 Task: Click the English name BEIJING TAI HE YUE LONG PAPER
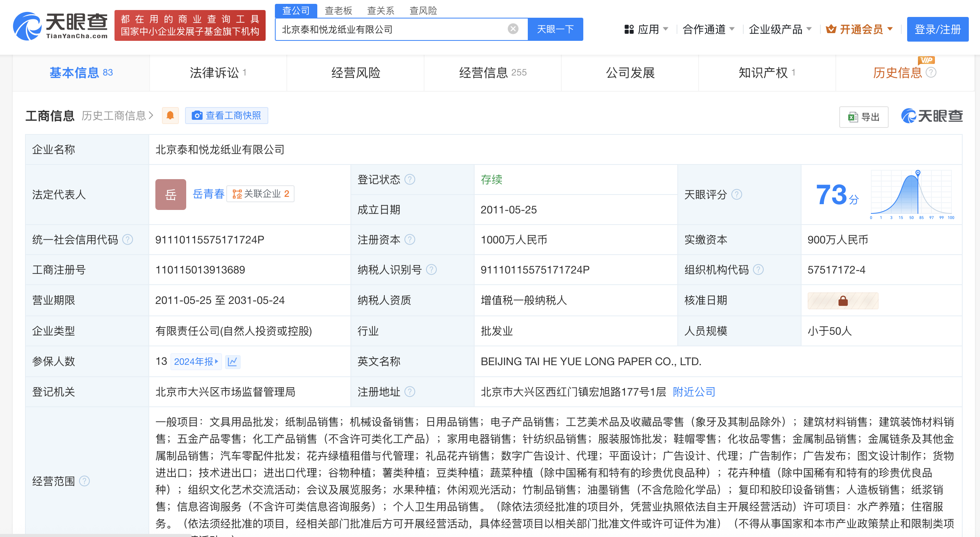click(x=591, y=361)
